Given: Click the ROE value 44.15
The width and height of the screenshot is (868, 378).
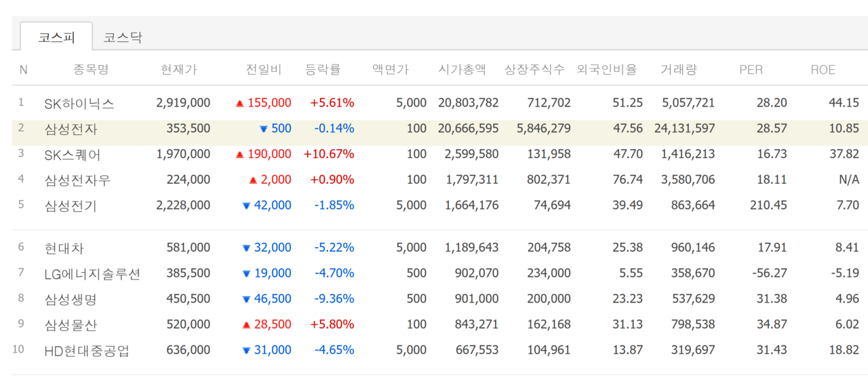Looking at the screenshot, I should 844,103.
